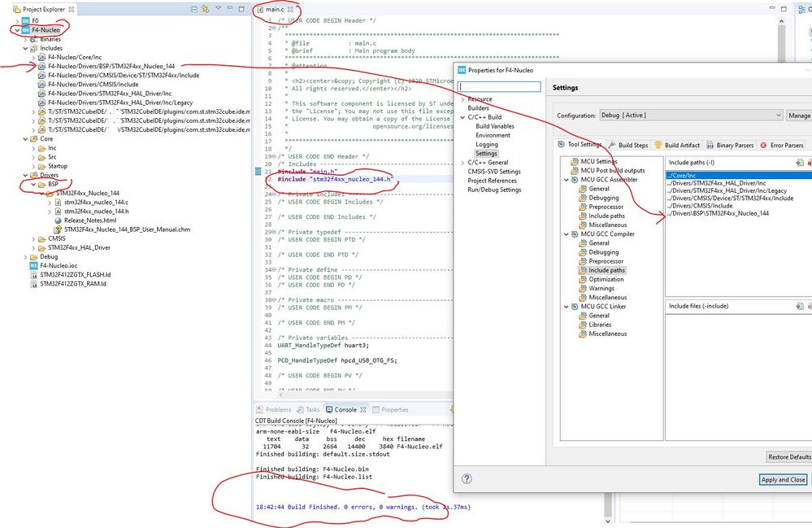Click the properties filter text field
The height and width of the screenshot is (528, 812).
pos(499,86)
